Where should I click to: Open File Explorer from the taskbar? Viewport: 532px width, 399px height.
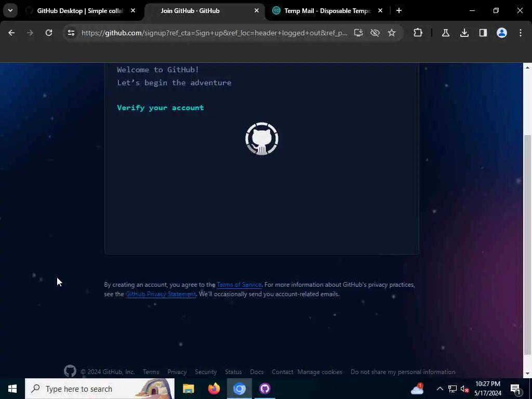point(188,389)
